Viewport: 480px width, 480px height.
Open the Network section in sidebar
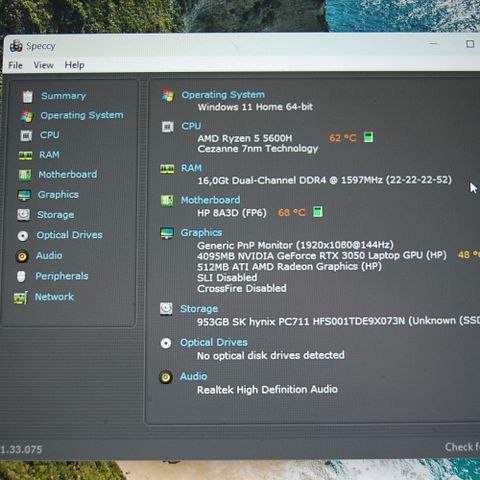click(x=54, y=297)
